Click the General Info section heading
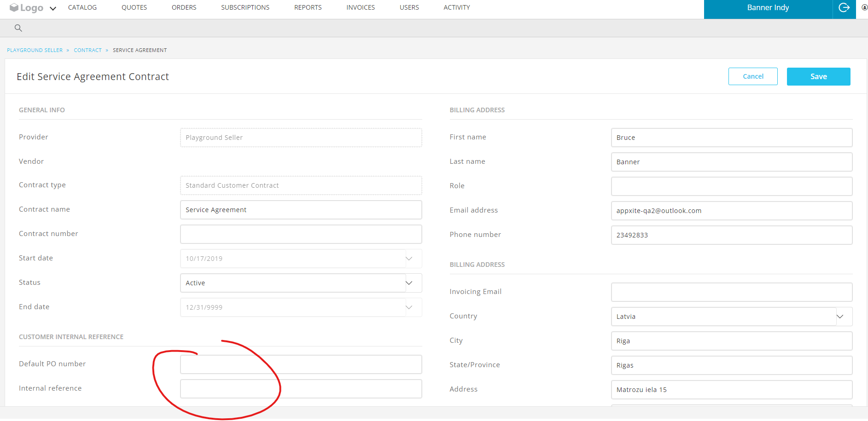The image size is (868, 421). (42, 110)
